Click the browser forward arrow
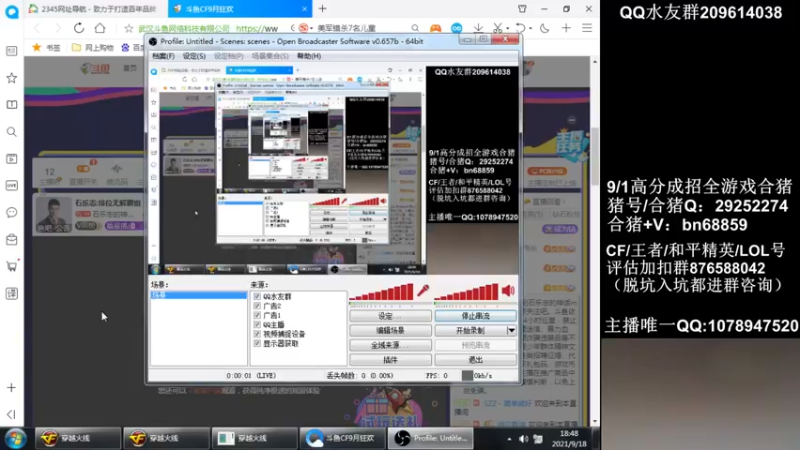800x450 pixels. 57,28
